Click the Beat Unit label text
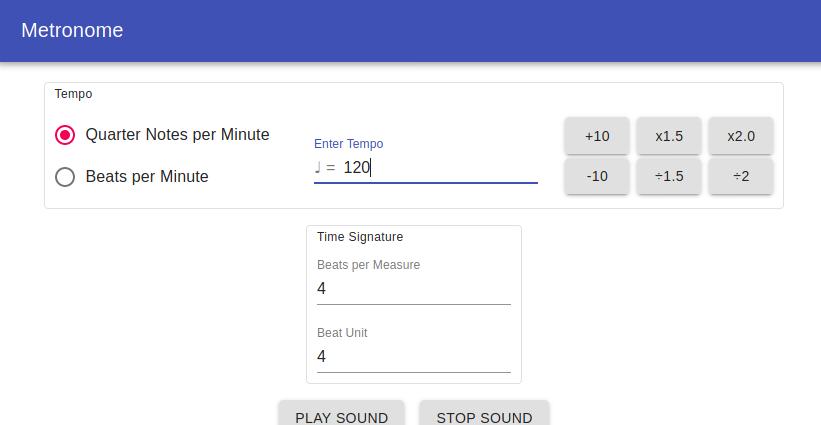821x425 pixels. (x=342, y=333)
